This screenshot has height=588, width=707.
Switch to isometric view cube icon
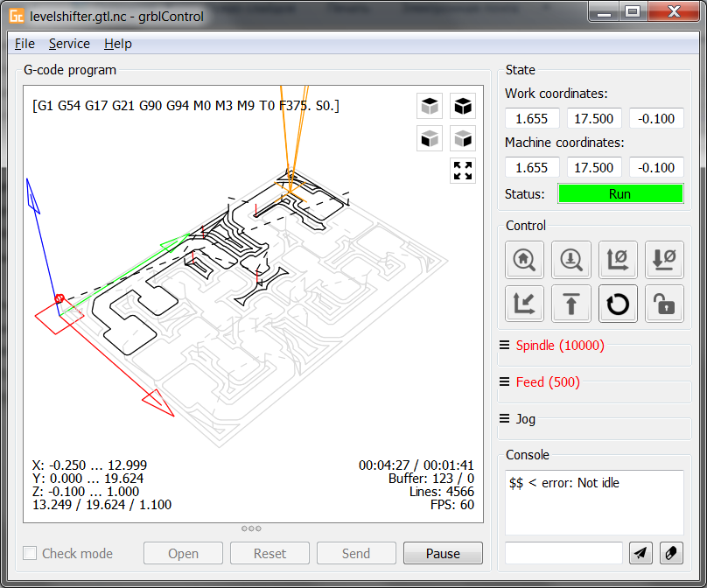[462, 105]
